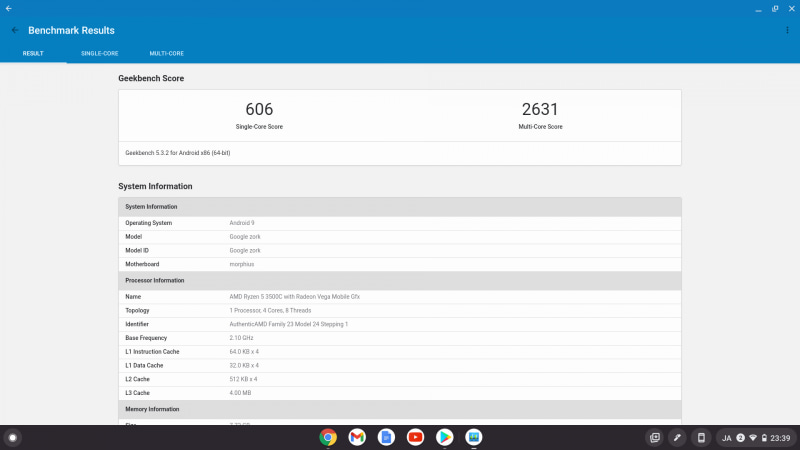
Task: Click the Geekbench Score heading
Action: [x=151, y=78]
